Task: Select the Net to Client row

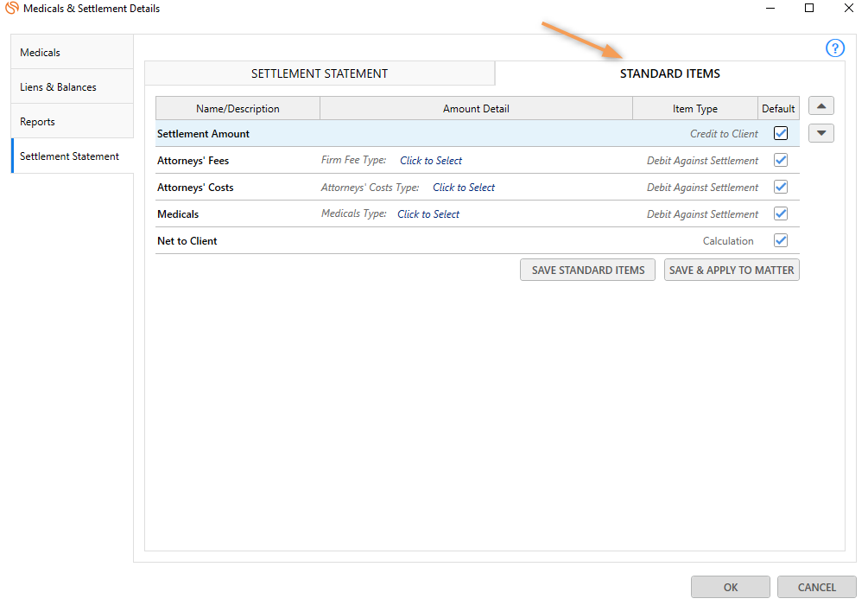Action: 187,241
